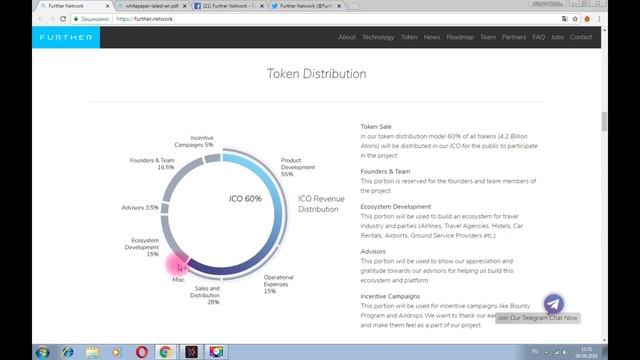Click the ICO Revenue Distribution label
Viewport: 640px width, 360px height.
point(321,204)
